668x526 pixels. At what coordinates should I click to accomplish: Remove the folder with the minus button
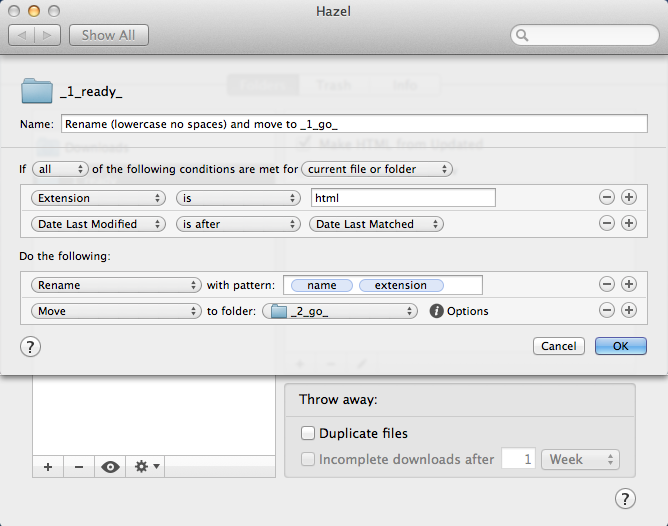coord(79,467)
